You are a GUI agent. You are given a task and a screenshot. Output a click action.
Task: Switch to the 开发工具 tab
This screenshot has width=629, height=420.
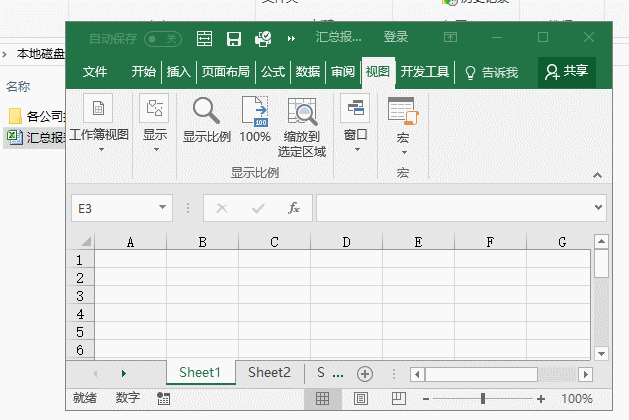[425, 72]
